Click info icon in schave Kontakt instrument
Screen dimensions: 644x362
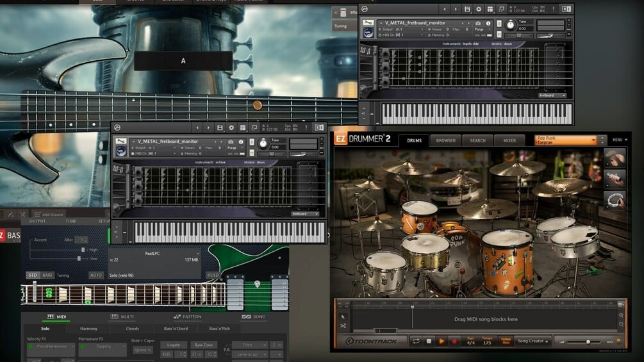(241, 142)
